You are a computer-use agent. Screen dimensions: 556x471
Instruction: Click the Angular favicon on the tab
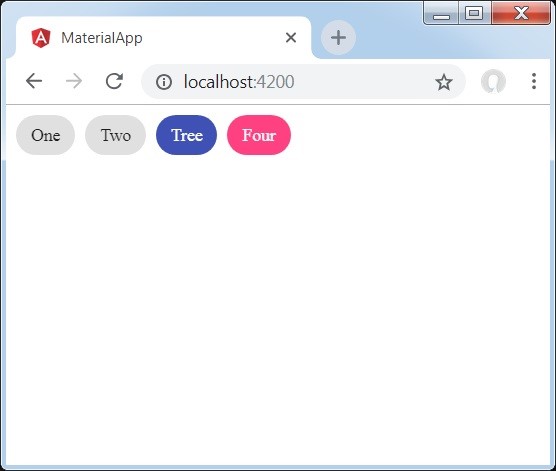tap(41, 38)
